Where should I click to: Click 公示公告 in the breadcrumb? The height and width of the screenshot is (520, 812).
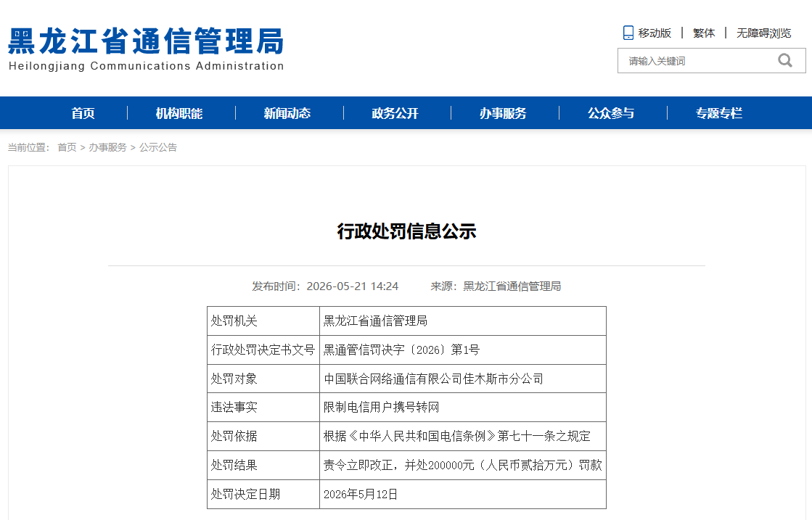click(158, 147)
